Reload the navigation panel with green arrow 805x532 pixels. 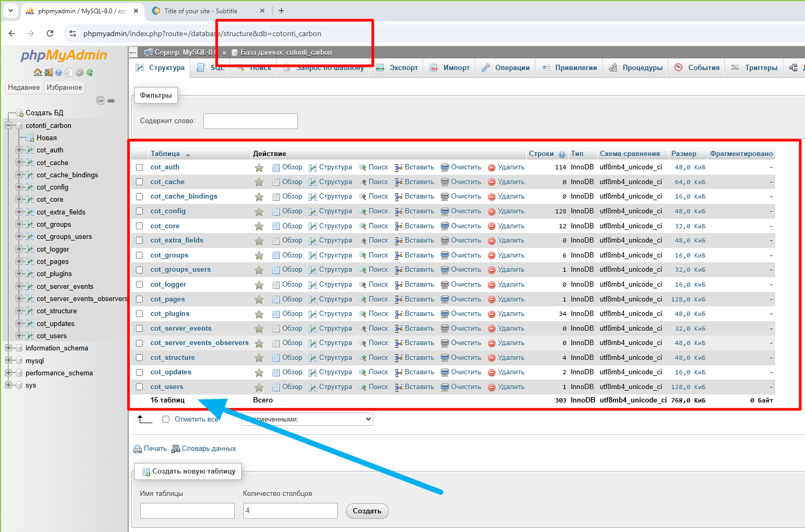point(90,72)
